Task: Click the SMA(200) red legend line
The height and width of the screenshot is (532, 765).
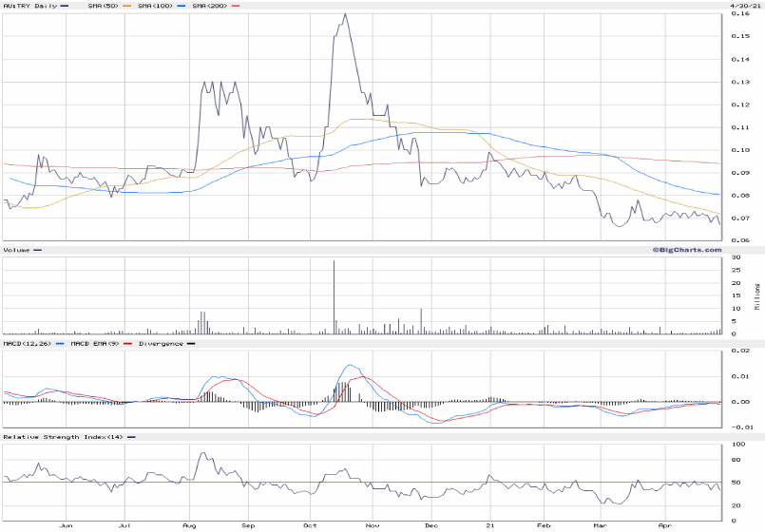Action: click(236, 6)
